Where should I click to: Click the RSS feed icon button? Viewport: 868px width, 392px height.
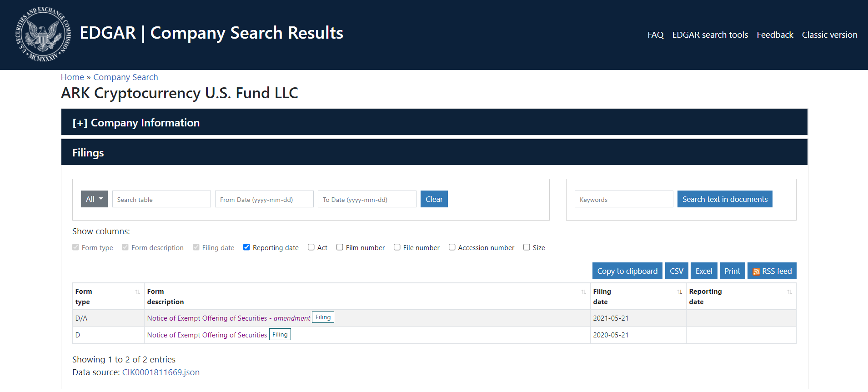[772, 271]
